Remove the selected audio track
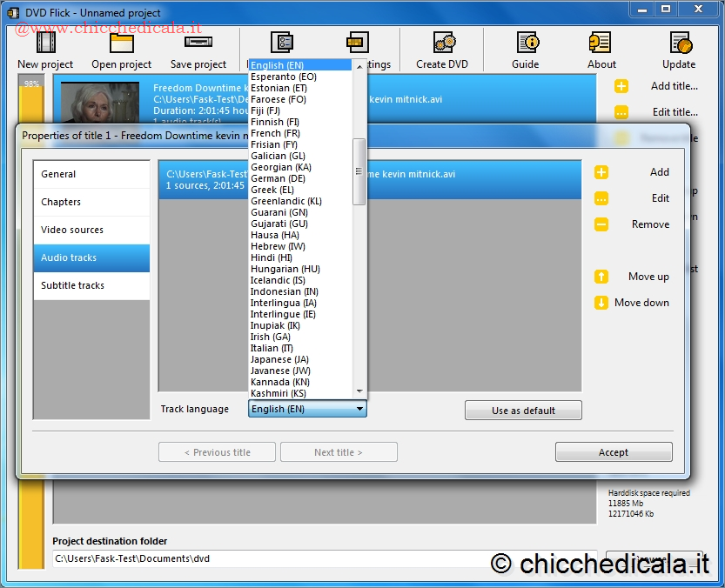725x588 pixels. coord(601,224)
